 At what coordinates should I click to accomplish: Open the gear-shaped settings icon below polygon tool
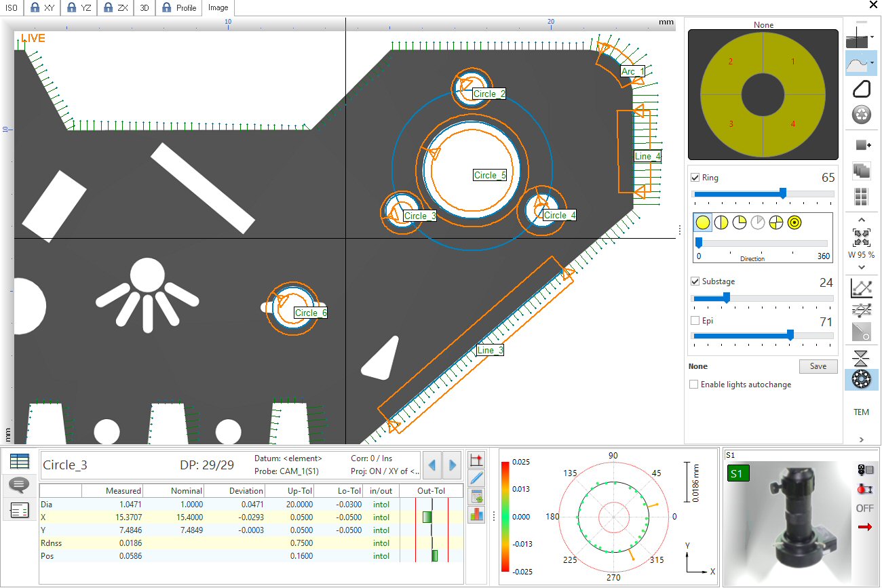click(860, 115)
